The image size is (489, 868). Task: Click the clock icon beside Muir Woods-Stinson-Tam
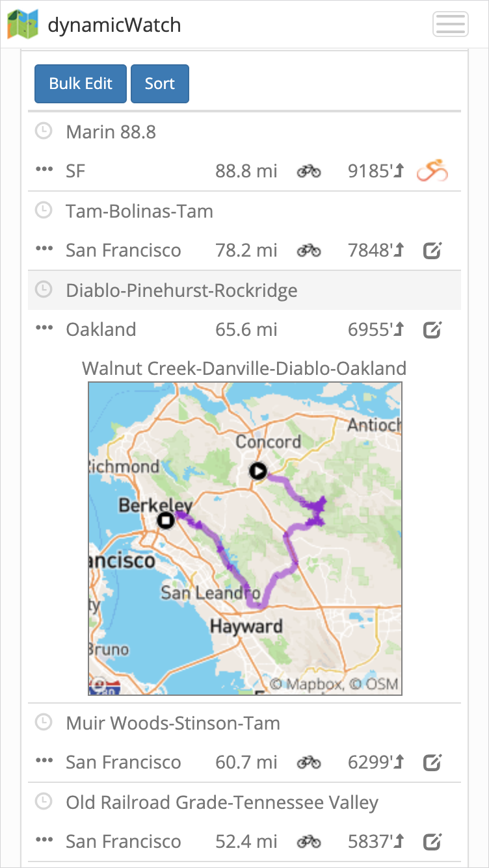click(43, 722)
